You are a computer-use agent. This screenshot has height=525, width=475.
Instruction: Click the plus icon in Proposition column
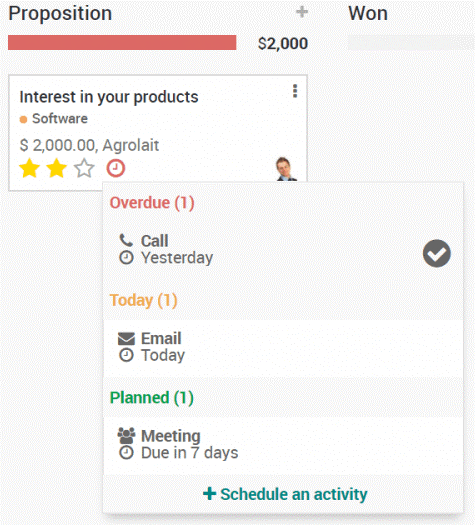click(302, 12)
